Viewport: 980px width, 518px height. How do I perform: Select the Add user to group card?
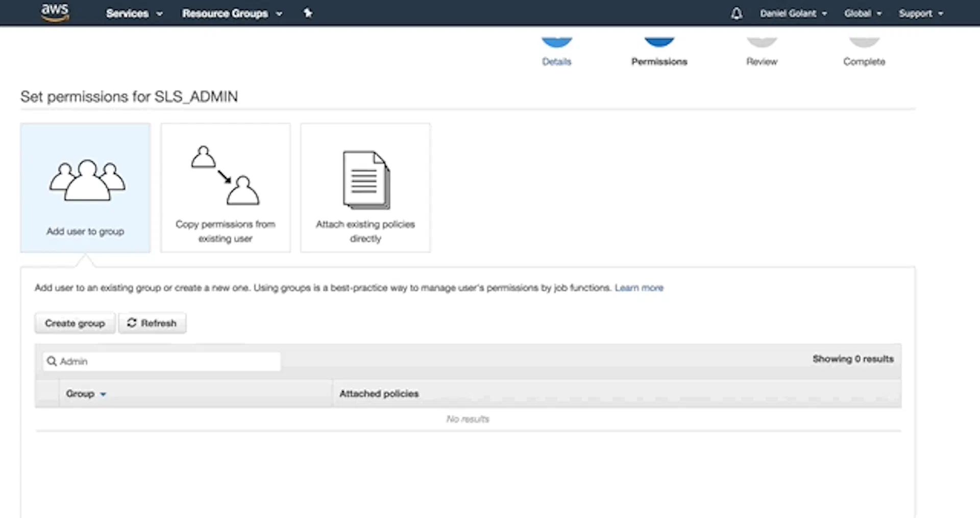[85, 187]
